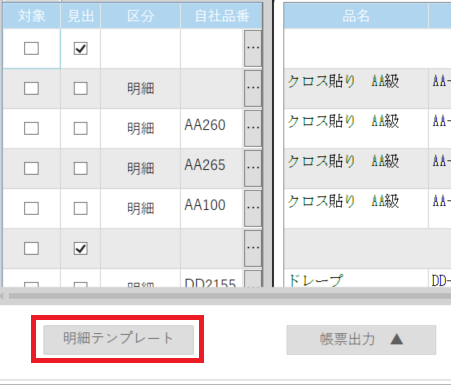Select the 見出 column header
The width and height of the screenshot is (451, 385).
pyautogui.click(x=81, y=16)
